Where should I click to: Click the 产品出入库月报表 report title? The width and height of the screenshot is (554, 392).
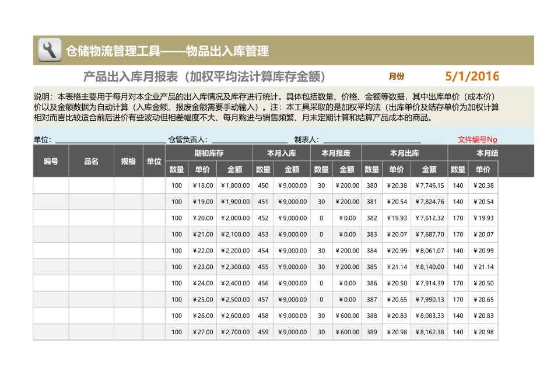[x=204, y=77]
